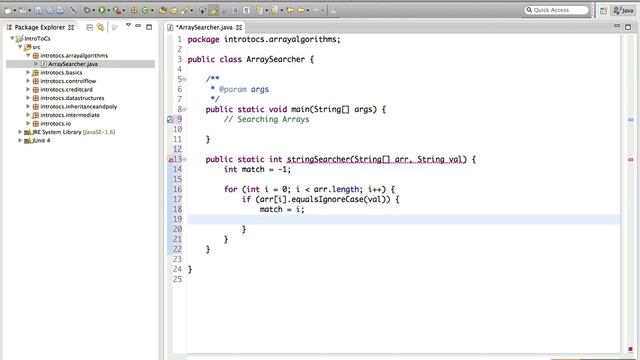Click the task marker on line 9
This screenshot has height=360, width=640.
pyautogui.click(x=170, y=120)
